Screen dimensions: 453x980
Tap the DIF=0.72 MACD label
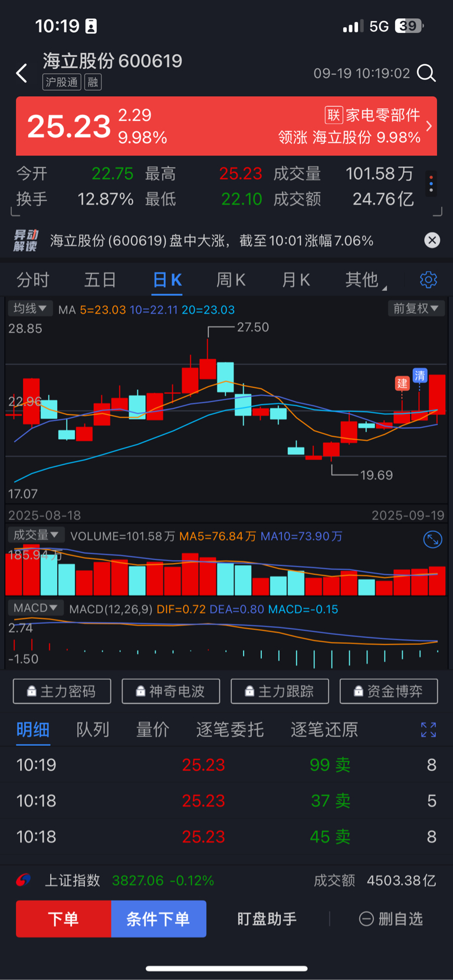pyautogui.click(x=181, y=609)
